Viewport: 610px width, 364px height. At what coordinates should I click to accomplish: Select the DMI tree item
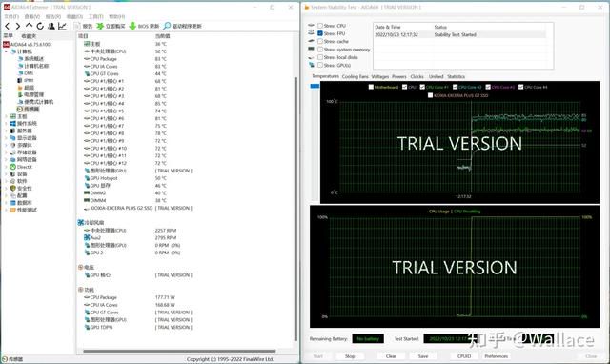tap(29, 73)
